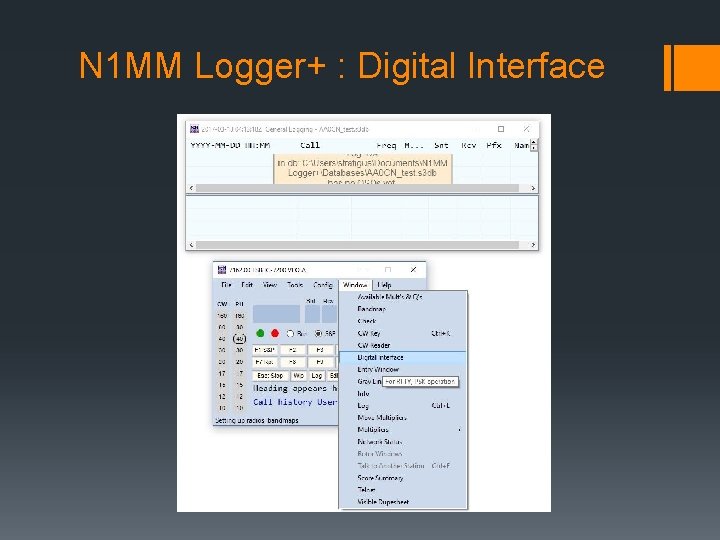The width and height of the screenshot is (720, 540).
Task: Select the Info menu entry
Action: tap(403, 394)
